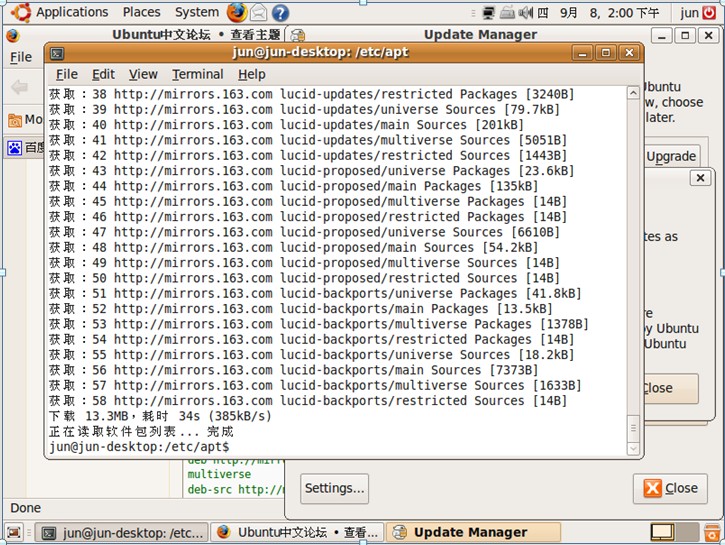Click the show desktop icon in taskbar
Screen dimensions: 725x545
pos(14,533)
